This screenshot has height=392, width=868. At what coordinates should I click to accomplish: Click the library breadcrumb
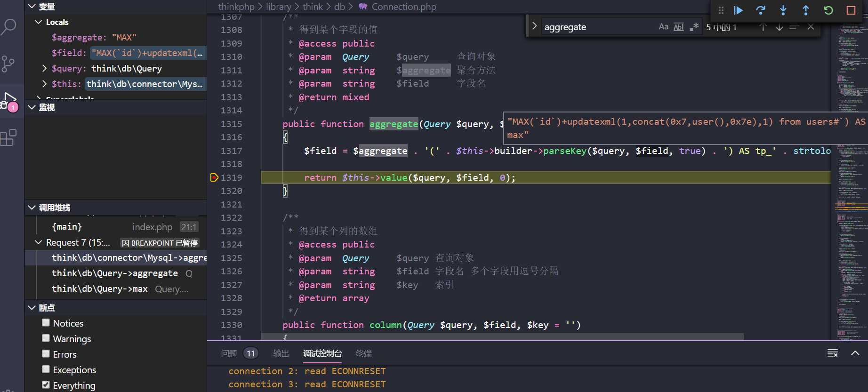(279, 7)
